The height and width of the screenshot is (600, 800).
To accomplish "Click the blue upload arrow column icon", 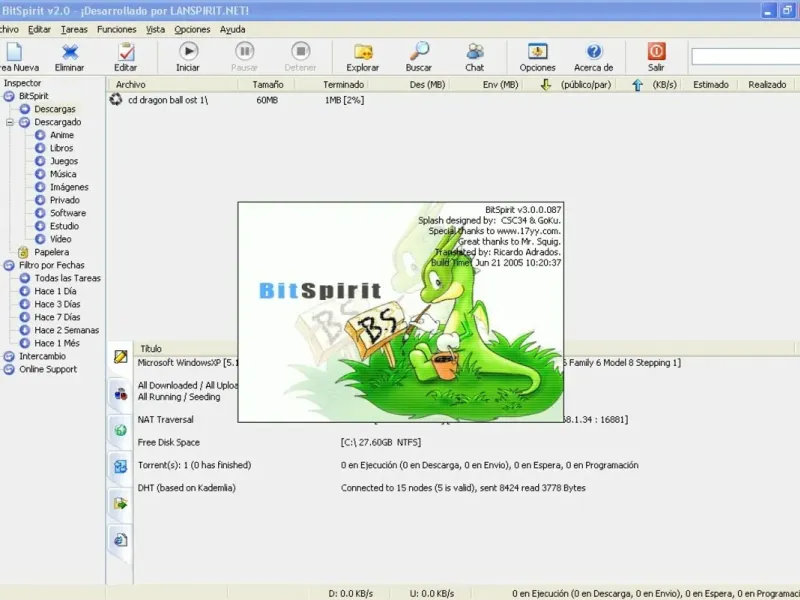I will tap(637, 85).
